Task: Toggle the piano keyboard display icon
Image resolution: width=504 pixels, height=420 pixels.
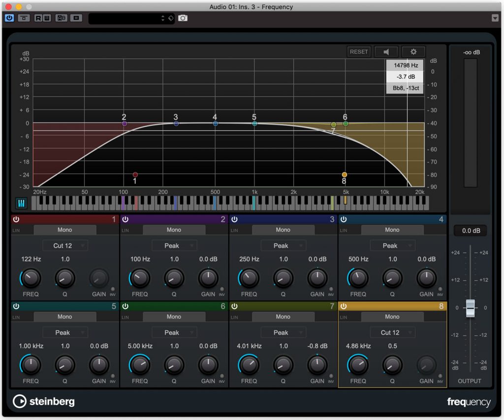Action: [20, 203]
